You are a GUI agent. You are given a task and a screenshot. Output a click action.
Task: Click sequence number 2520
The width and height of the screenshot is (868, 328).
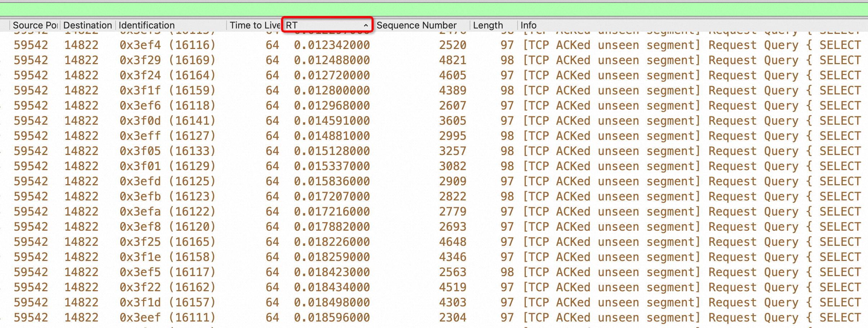pos(453,45)
